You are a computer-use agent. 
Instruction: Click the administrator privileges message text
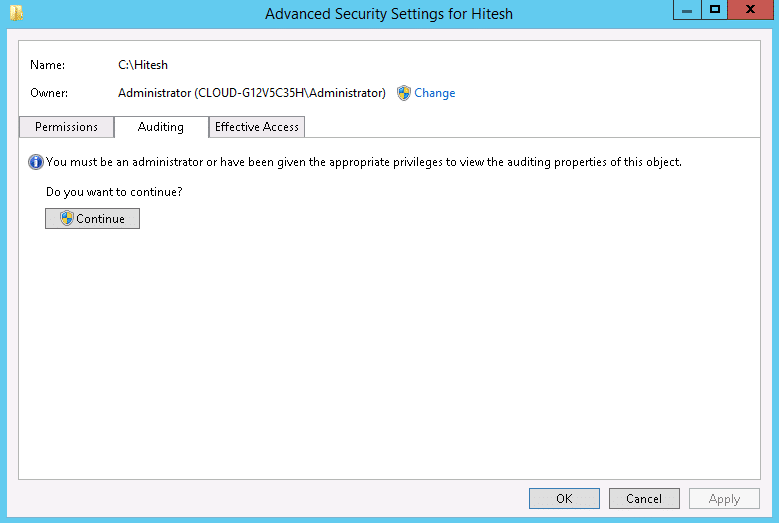364,162
